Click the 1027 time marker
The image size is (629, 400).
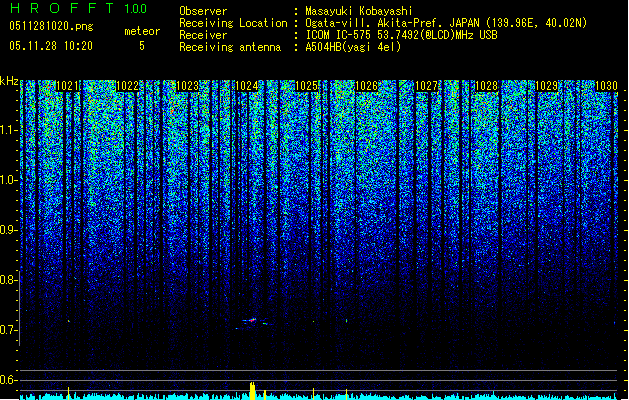426,86
